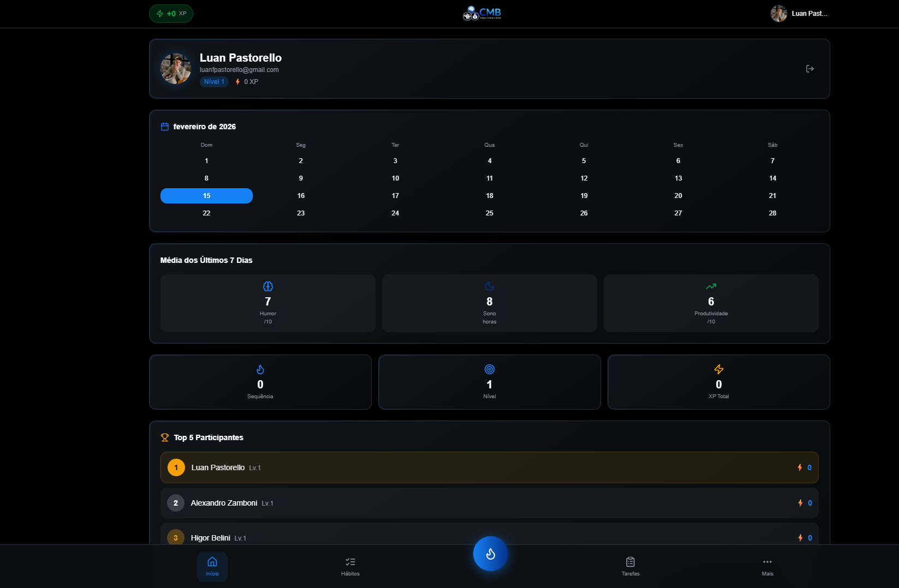The width and height of the screenshot is (899, 588).
Task: Click the target icon on Nível card
Action: pyautogui.click(x=490, y=369)
